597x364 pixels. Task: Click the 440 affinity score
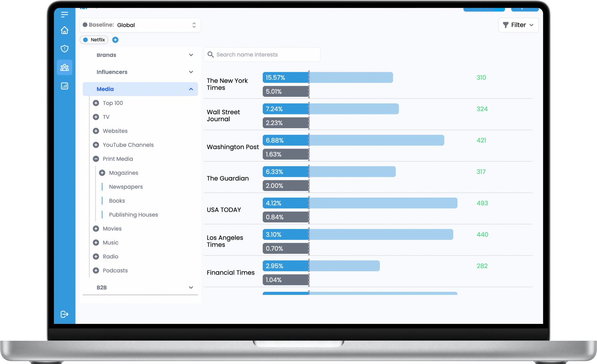pyautogui.click(x=482, y=234)
